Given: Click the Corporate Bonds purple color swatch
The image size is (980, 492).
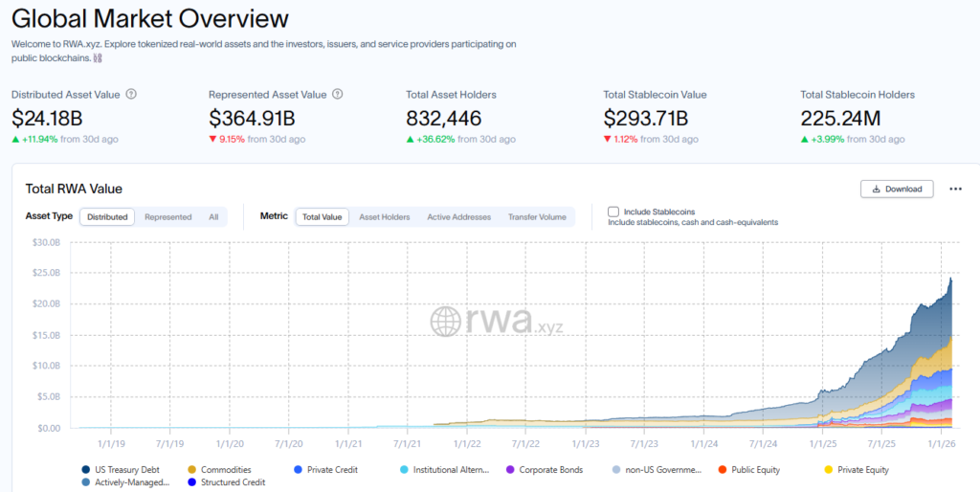Looking at the screenshot, I should 510,470.
